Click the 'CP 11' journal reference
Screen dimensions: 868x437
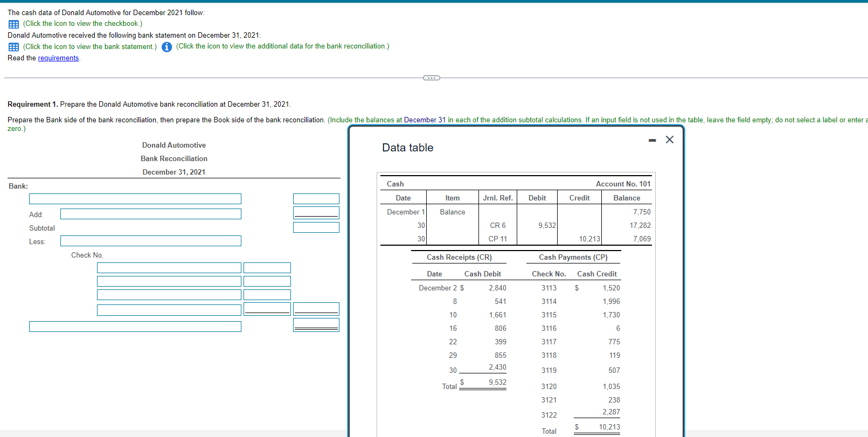pos(498,239)
